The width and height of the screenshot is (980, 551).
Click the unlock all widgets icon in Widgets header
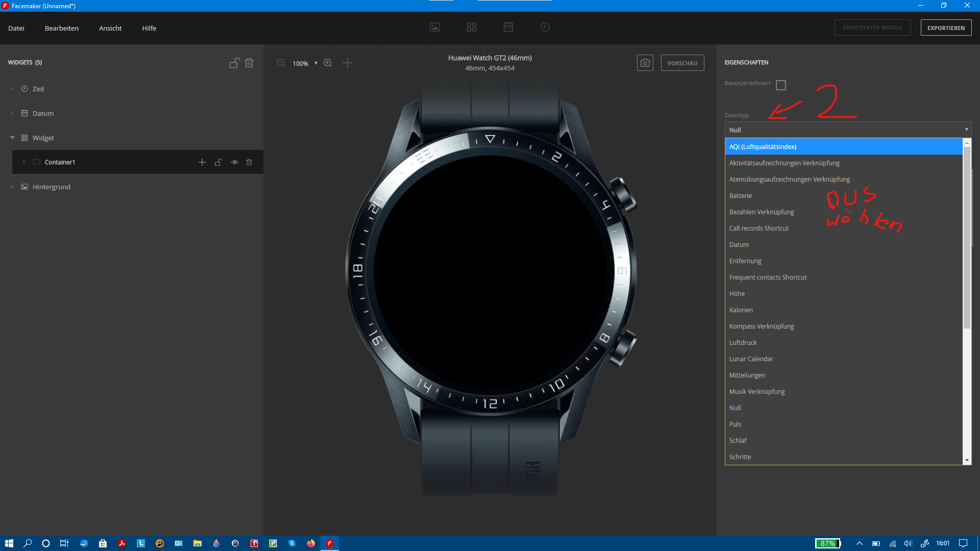tap(234, 63)
